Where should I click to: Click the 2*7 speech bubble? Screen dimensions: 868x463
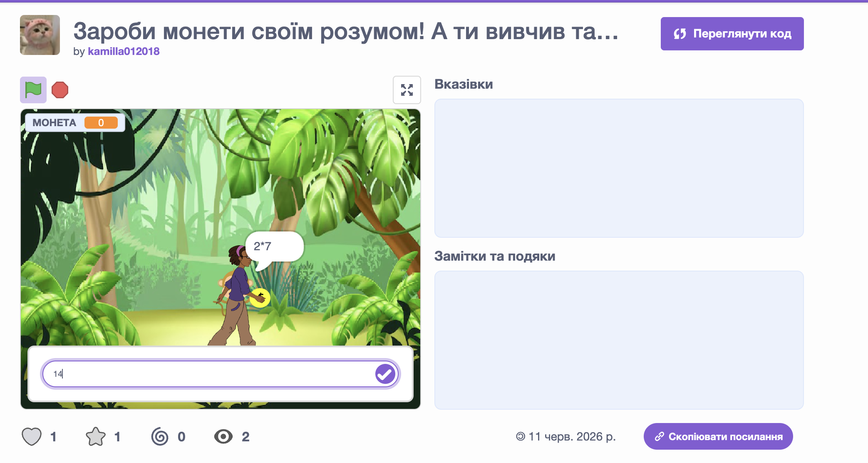[x=274, y=246]
